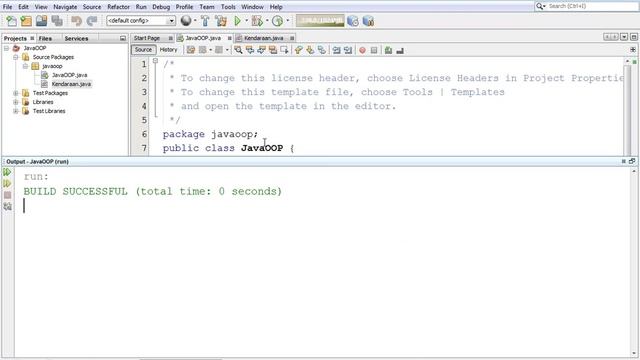Click the Uncomment code icon

point(400,50)
